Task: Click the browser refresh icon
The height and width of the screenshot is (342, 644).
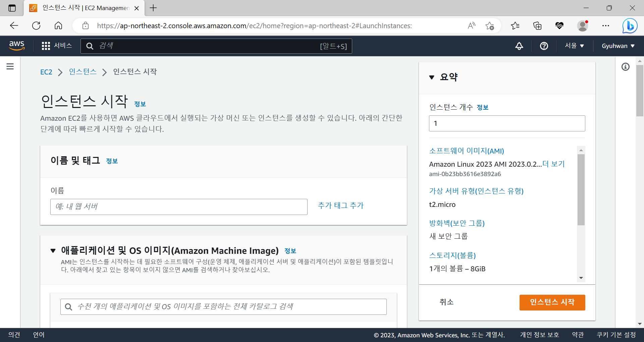Action: coord(36,25)
